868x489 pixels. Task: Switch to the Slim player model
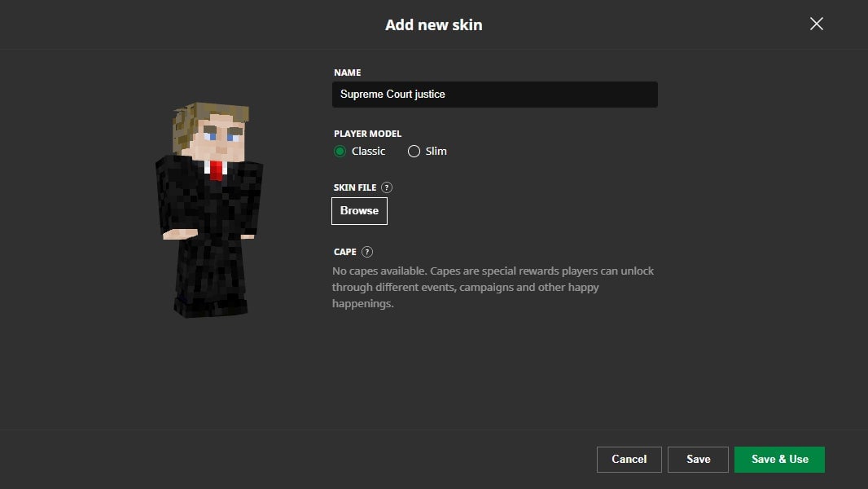pyautogui.click(x=414, y=151)
